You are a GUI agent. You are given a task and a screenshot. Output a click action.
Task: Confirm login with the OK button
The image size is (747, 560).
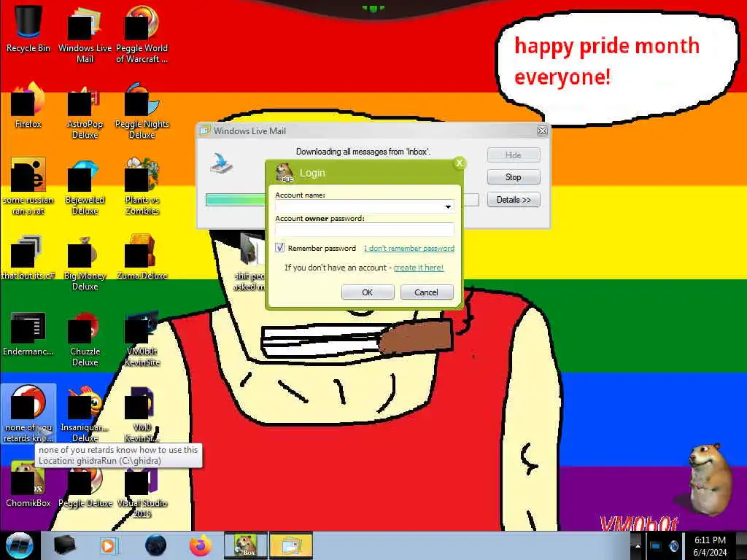coord(368,292)
